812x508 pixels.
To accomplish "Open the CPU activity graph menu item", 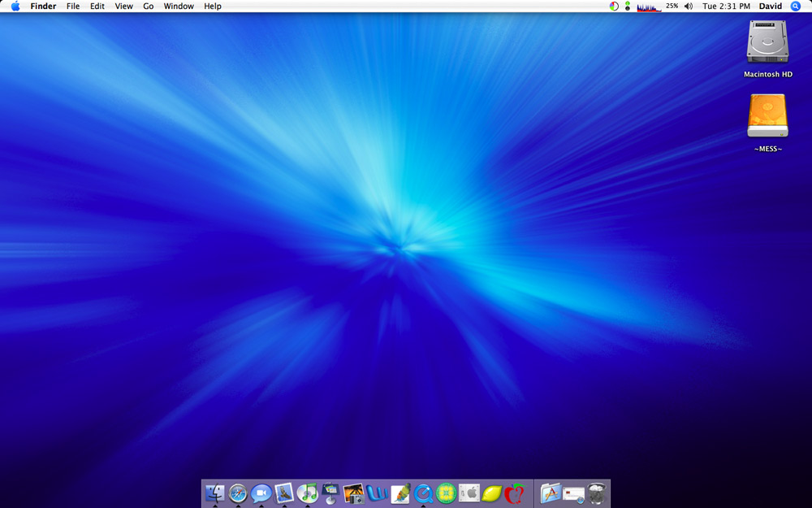I will click(649, 7).
